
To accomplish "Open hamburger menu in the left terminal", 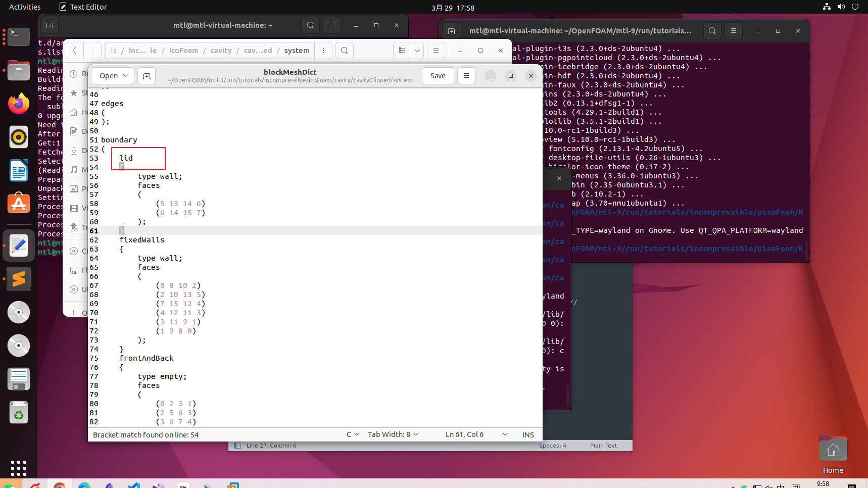I will pos(332,25).
